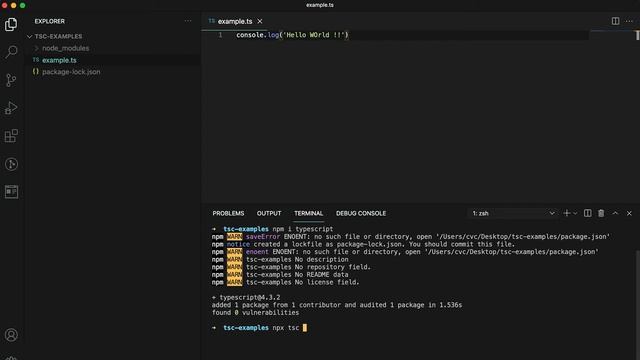Maximize the panel with up chevron
This screenshot has height=360, width=640.
coord(615,213)
